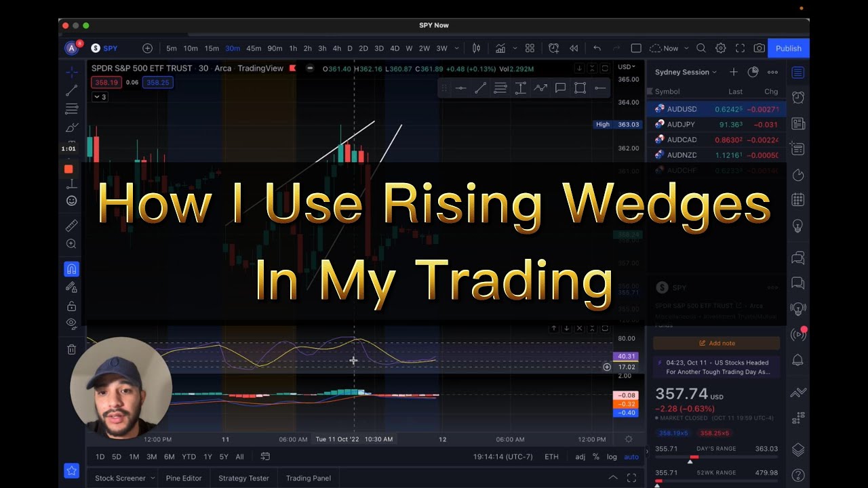Toggle auto scale

[x=631, y=457]
